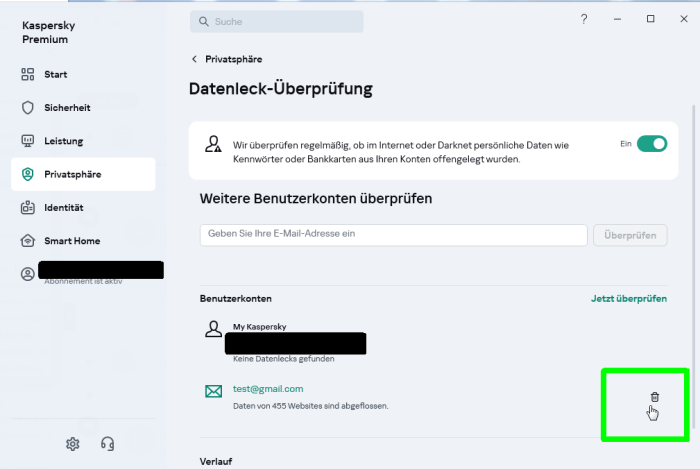
Task: Maximize the Kaspersky window
Action: pyautogui.click(x=650, y=19)
